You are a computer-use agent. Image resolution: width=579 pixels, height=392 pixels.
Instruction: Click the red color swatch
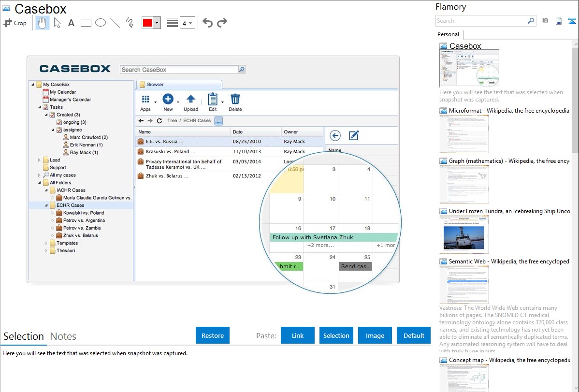[x=147, y=23]
